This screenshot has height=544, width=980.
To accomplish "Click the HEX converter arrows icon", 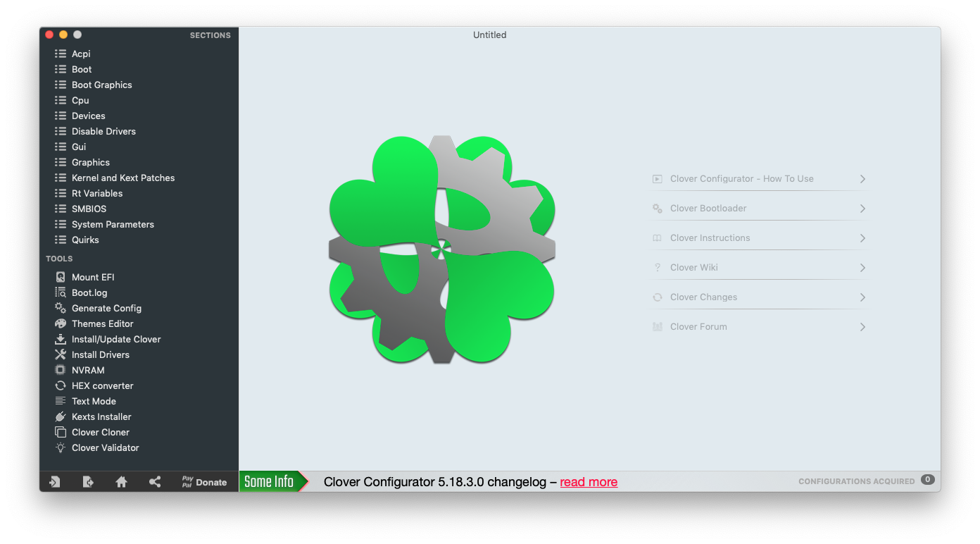I will click(x=61, y=385).
